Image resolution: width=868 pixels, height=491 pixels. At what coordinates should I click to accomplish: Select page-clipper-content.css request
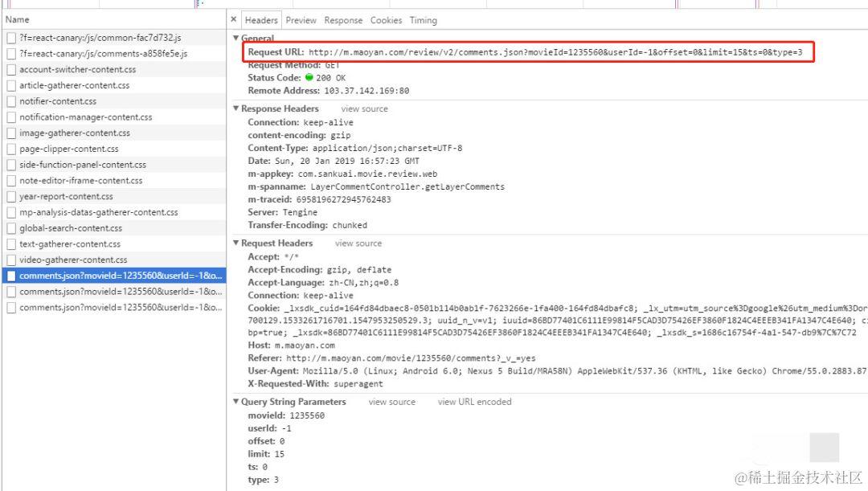(114, 149)
